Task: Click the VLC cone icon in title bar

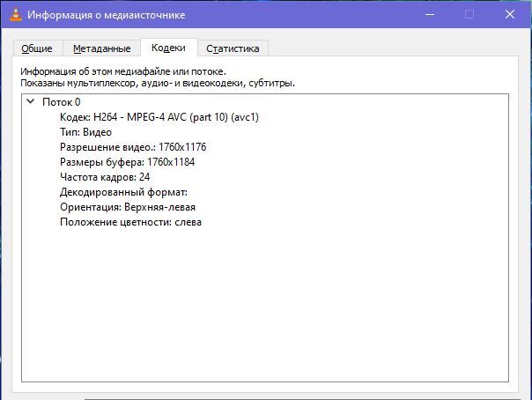Action: coord(16,14)
